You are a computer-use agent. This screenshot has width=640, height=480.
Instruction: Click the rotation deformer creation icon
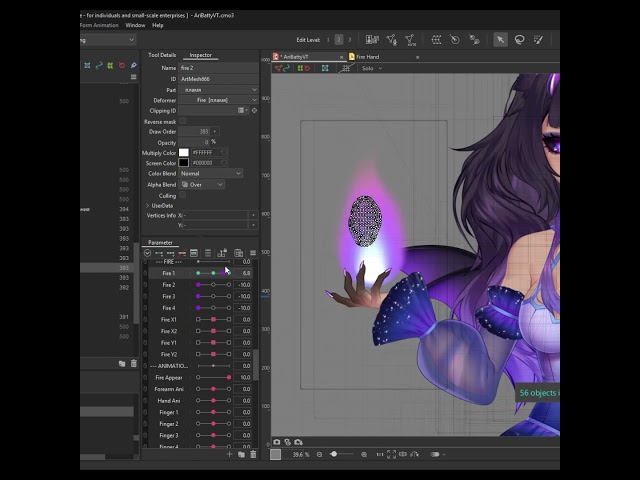tap(455, 40)
